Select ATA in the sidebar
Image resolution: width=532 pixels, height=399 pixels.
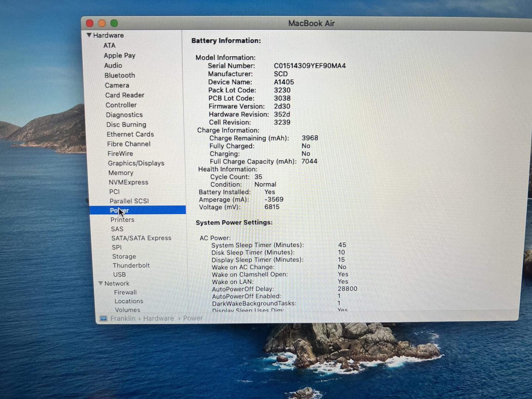coord(109,45)
